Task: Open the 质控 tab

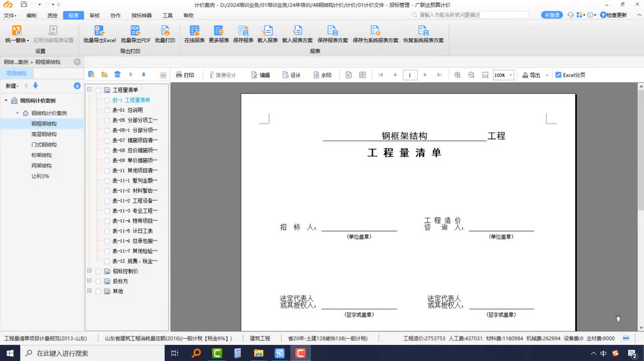Action: click(52, 16)
